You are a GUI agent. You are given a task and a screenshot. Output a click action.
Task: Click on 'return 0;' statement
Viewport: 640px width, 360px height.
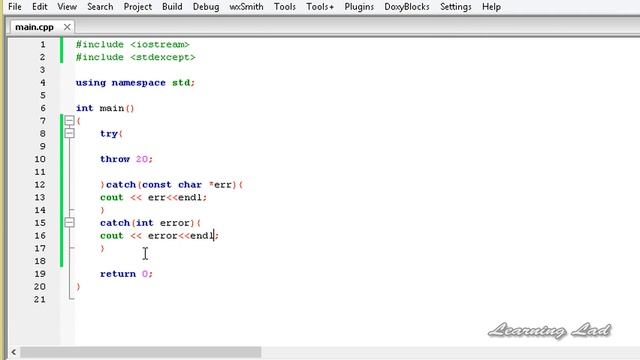pos(127,273)
